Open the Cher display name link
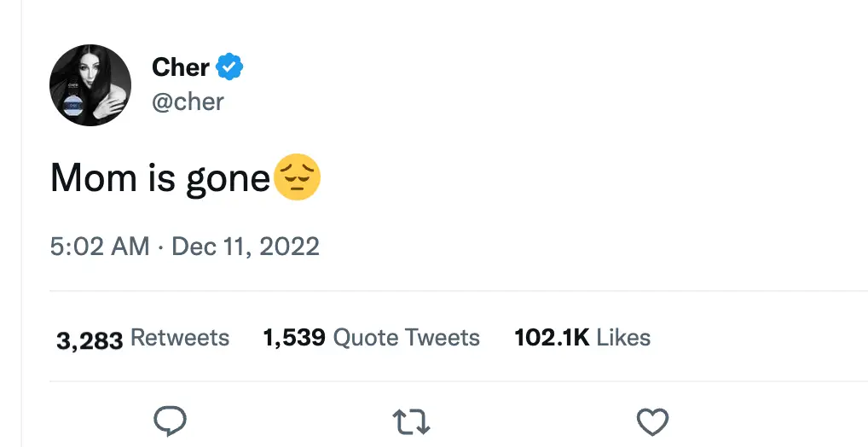868x447 pixels. pos(181,66)
